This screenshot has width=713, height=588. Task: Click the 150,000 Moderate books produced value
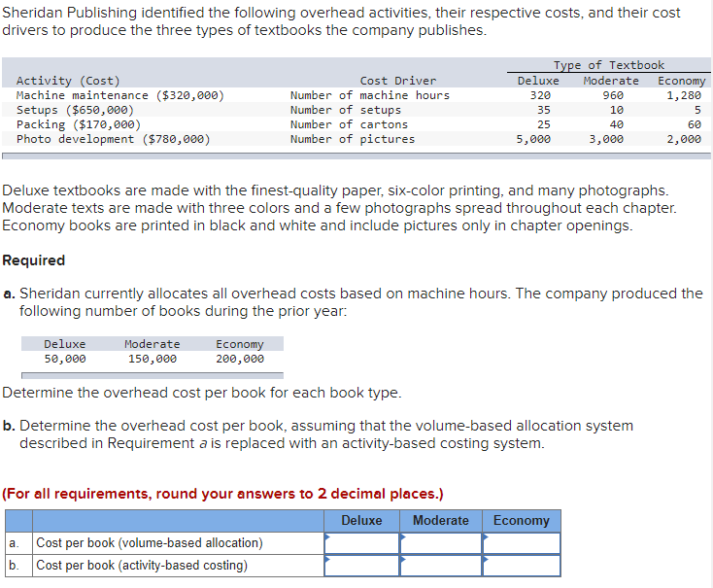click(153, 359)
